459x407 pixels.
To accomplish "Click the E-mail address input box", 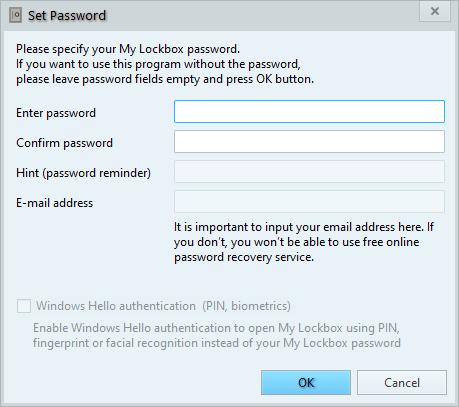I will (x=309, y=202).
